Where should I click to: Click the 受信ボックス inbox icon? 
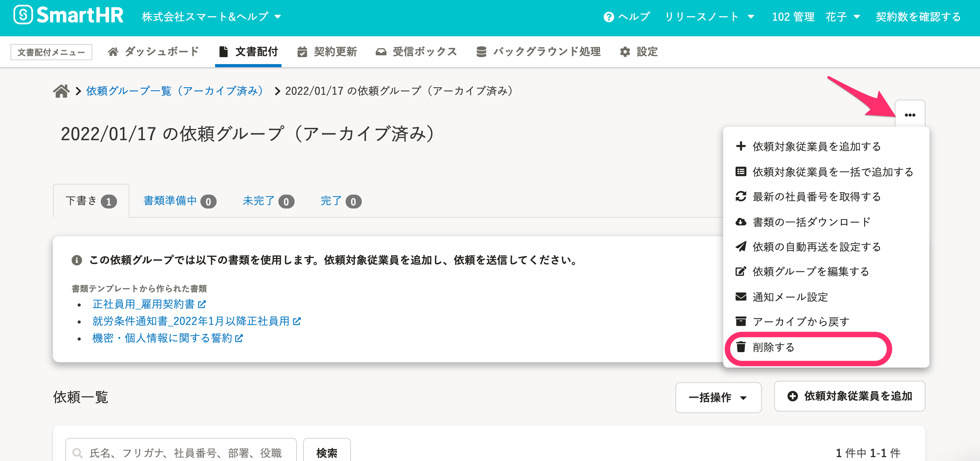(x=381, y=52)
